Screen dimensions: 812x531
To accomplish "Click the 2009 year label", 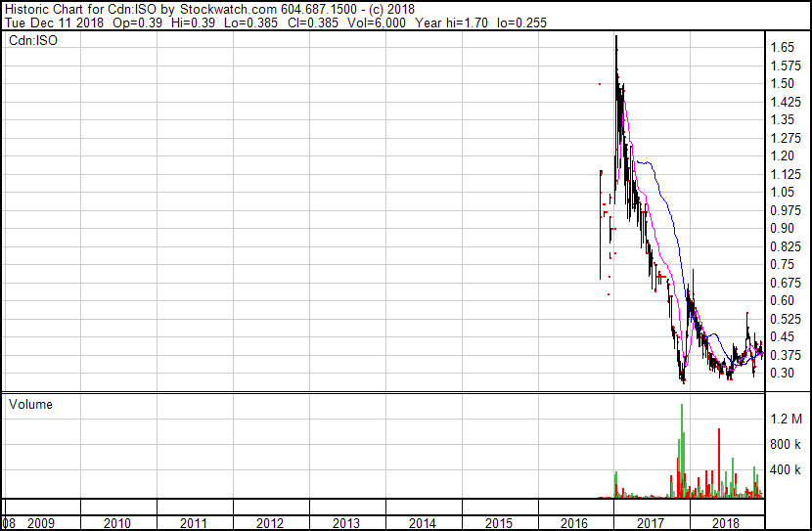I will click(x=41, y=523).
